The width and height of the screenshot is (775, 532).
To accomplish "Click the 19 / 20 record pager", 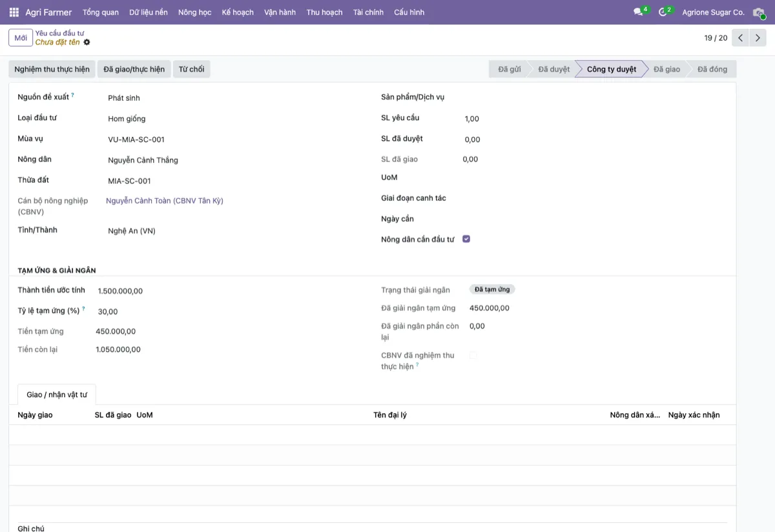I will 716,38.
